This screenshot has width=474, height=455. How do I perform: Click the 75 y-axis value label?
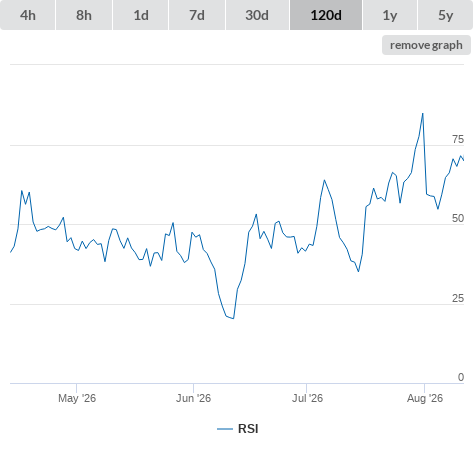pyautogui.click(x=458, y=139)
